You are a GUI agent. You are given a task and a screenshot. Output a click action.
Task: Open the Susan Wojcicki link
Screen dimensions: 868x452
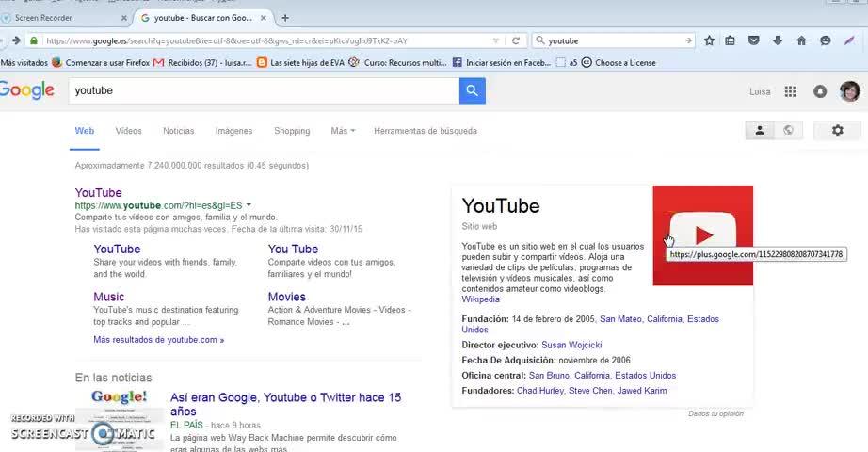(571, 345)
